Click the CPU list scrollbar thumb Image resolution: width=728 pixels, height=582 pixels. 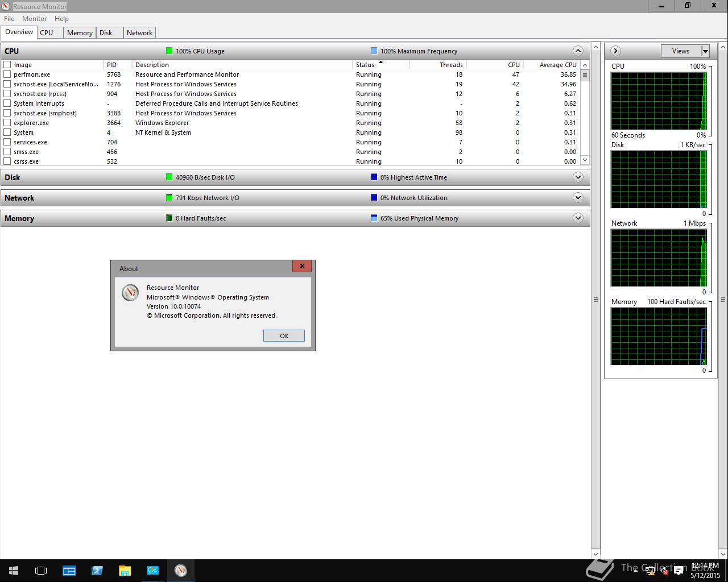[x=585, y=75]
